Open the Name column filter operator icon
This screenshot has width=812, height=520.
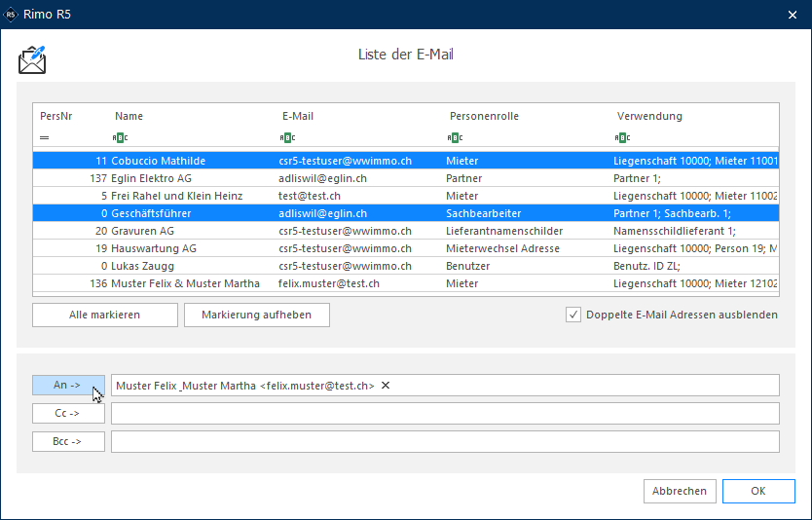(120, 137)
